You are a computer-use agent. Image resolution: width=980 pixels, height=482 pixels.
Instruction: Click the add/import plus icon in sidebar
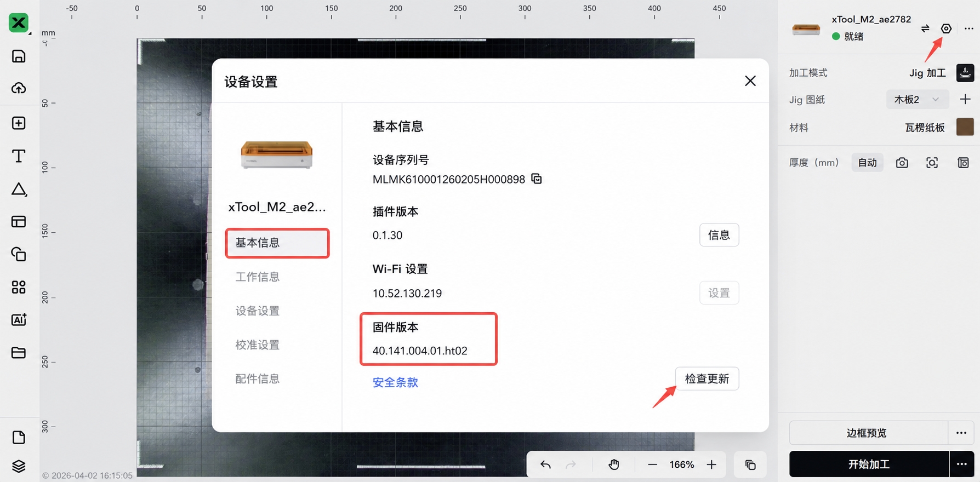[19, 123]
